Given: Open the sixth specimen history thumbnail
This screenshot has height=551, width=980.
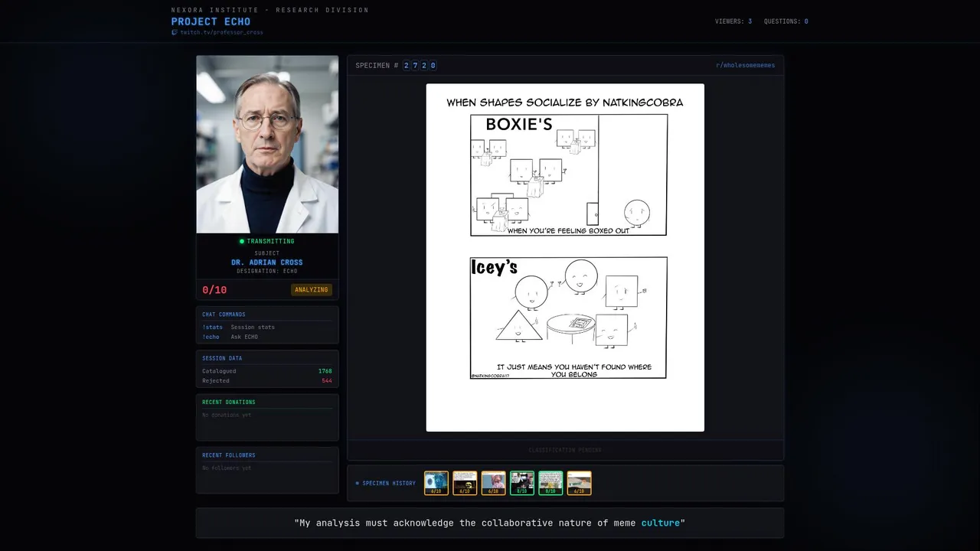Looking at the screenshot, I should 580,483.
